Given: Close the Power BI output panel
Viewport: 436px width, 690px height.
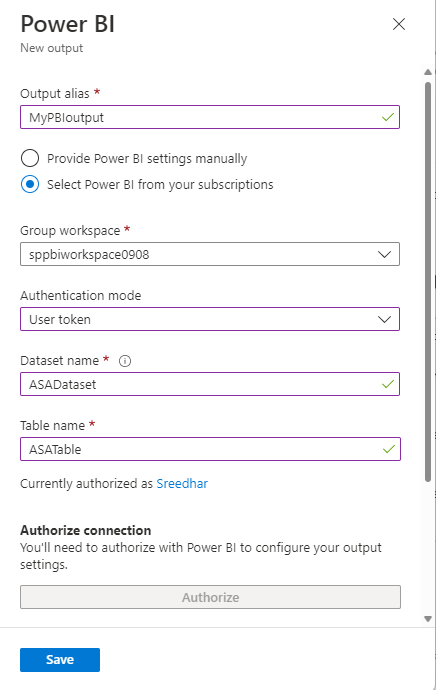Looking at the screenshot, I should pyautogui.click(x=399, y=24).
